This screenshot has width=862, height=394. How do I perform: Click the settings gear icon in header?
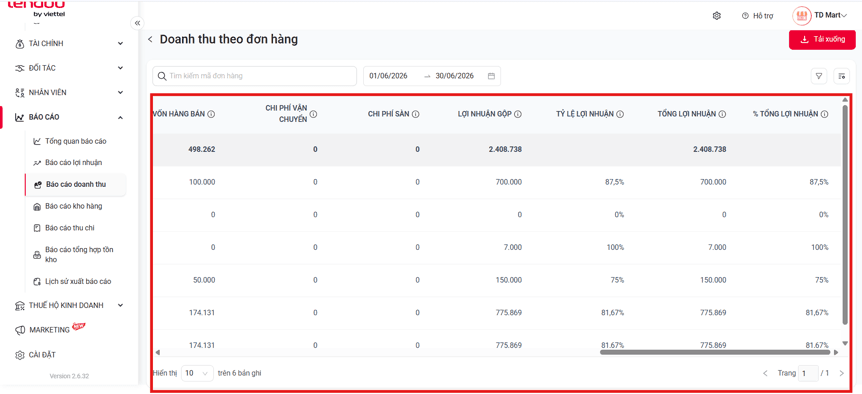716,16
